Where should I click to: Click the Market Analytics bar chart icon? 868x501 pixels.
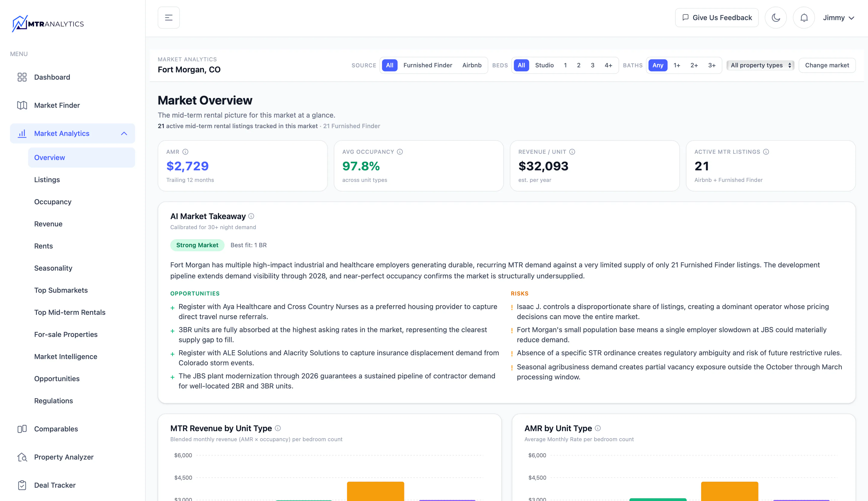[x=22, y=133]
